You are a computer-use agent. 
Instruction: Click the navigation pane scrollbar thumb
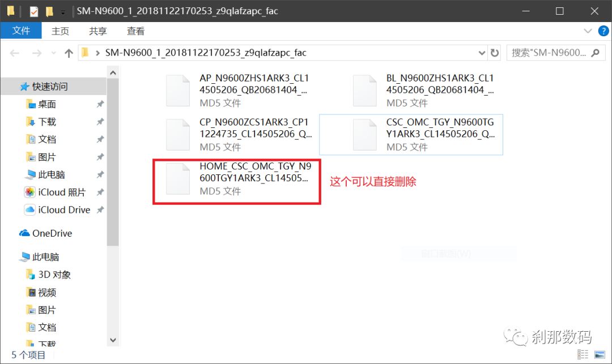(x=113, y=162)
